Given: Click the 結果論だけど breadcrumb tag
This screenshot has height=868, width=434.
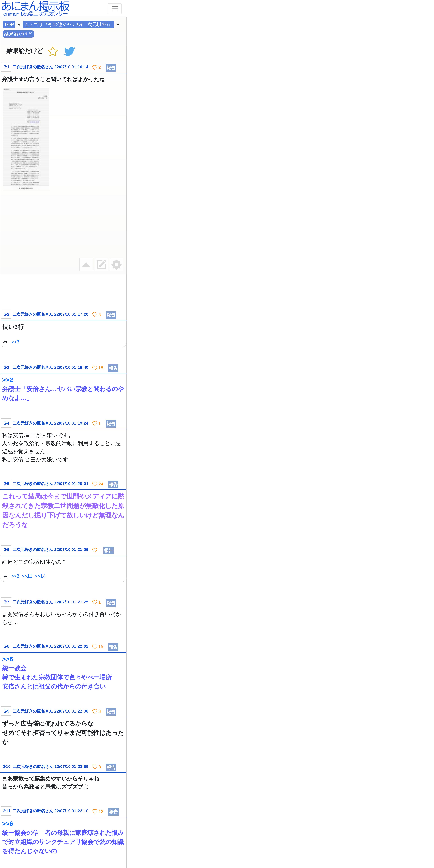Looking at the screenshot, I should (18, 34).
